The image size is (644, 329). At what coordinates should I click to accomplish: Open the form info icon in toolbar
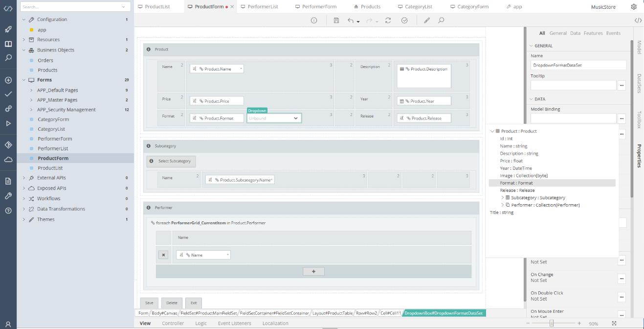pyautogui.click(x=314, y=21)
